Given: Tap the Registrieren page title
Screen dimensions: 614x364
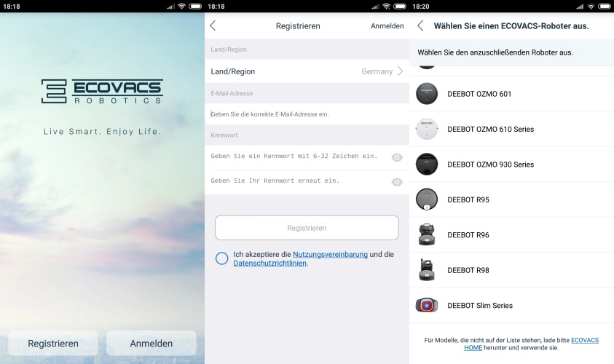Looking at the screenshot, I should [298, 25].
